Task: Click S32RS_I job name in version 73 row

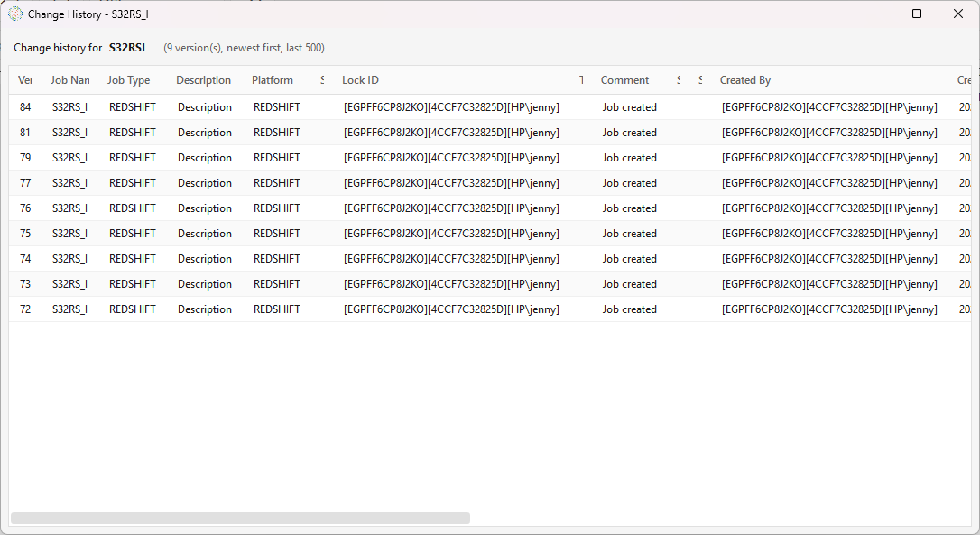Action: click(70, 284)
